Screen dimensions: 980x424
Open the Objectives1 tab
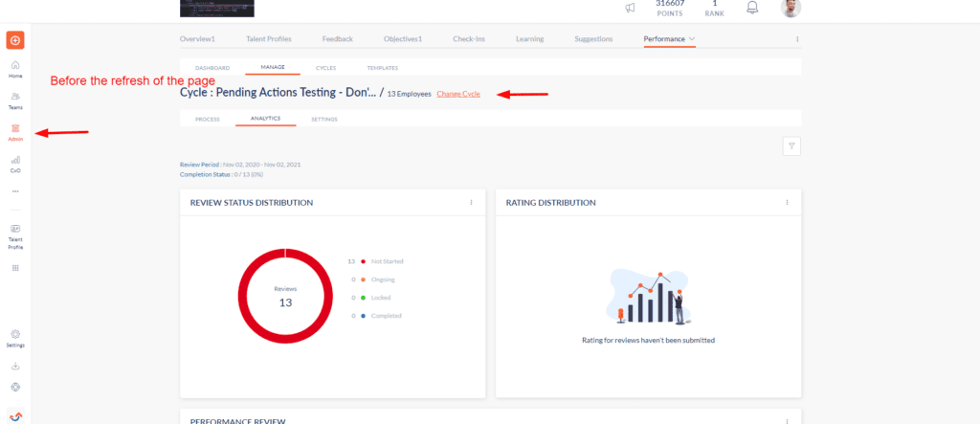click(x=403, y=39)
